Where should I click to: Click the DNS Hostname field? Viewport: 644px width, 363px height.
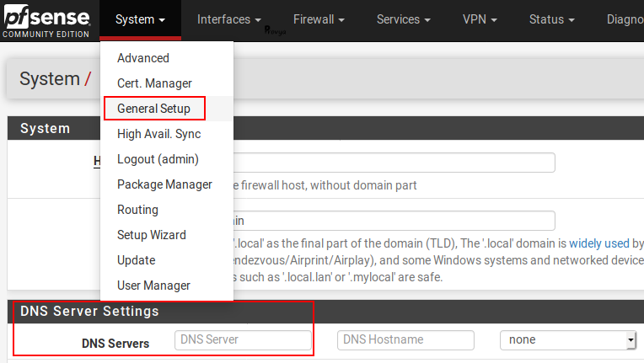(x=405, y=340)
